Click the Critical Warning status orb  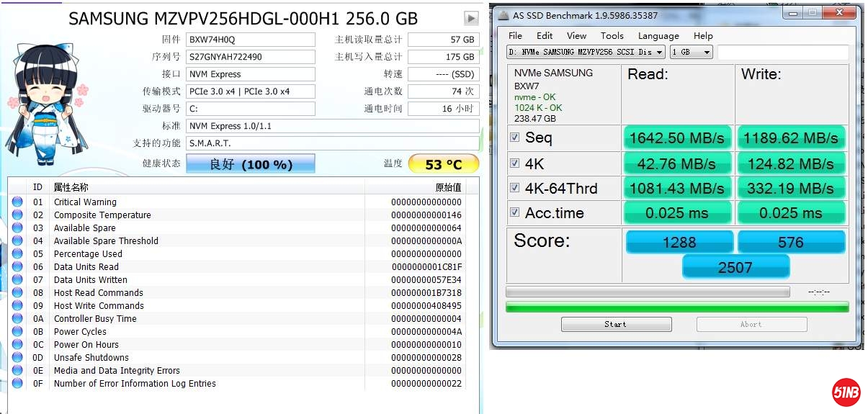(17, 202)
